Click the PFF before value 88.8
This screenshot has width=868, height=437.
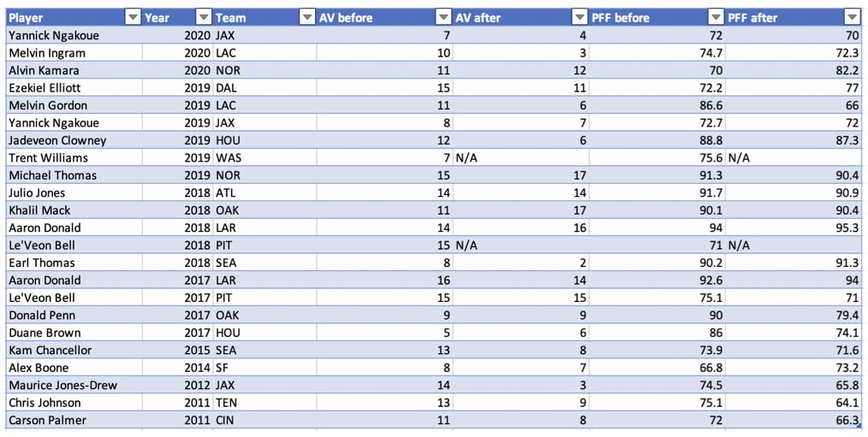click(x=657, y=140)
